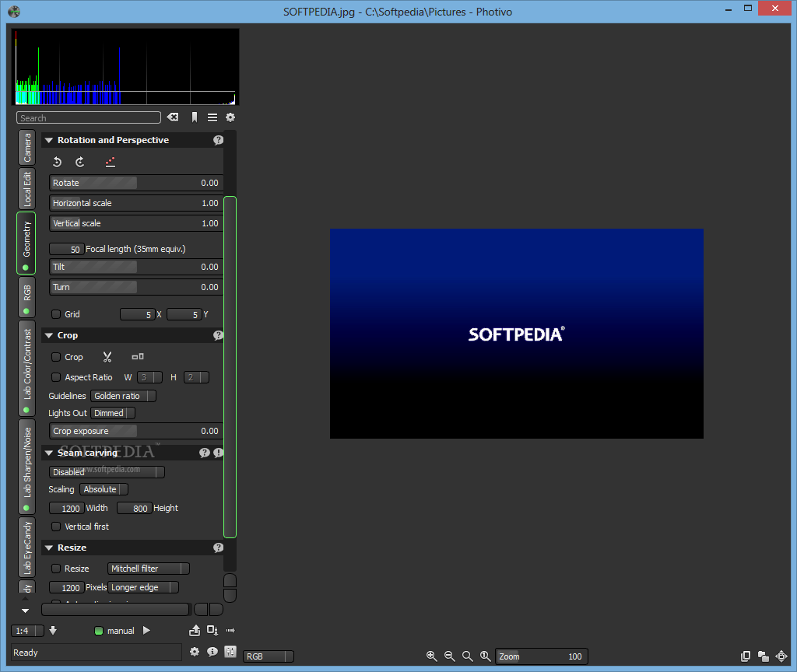
Task: Click the zoom fit magnifier icon
Action: pos(467,656)
